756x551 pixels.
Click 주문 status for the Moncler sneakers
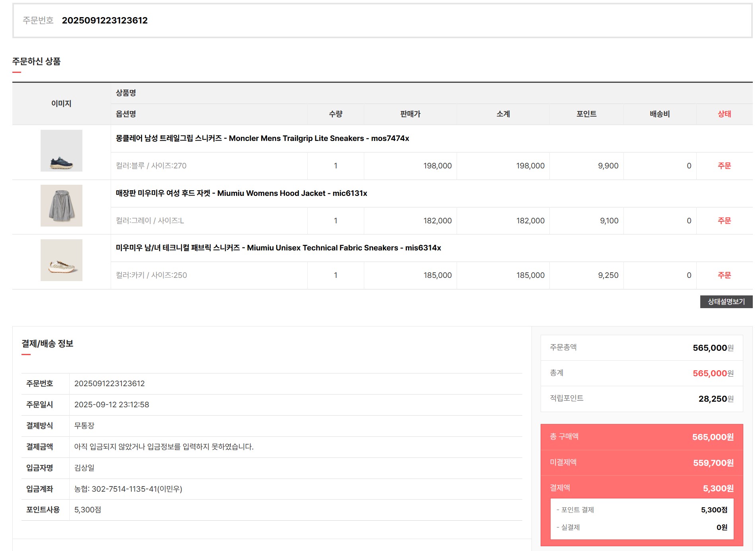coord(724,166)
